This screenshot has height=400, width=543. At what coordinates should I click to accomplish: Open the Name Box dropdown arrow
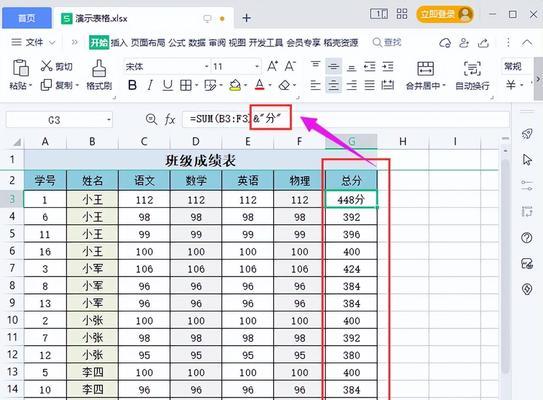[109, 120]
